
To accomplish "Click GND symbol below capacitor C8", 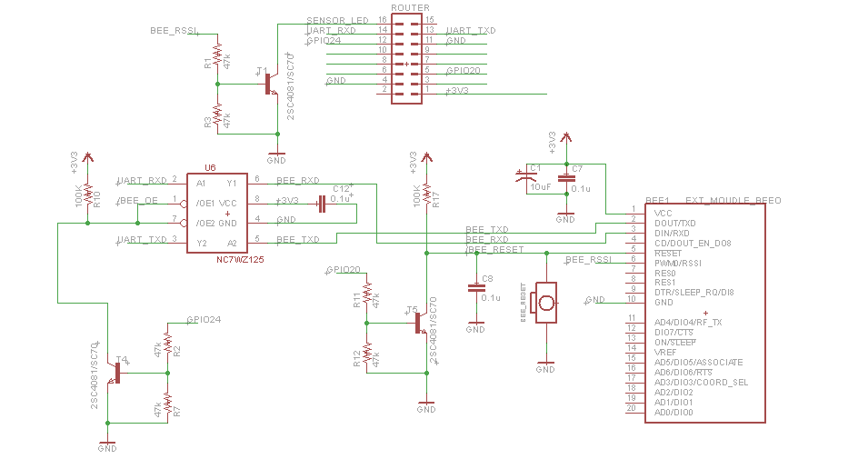I will click(475, 326).
